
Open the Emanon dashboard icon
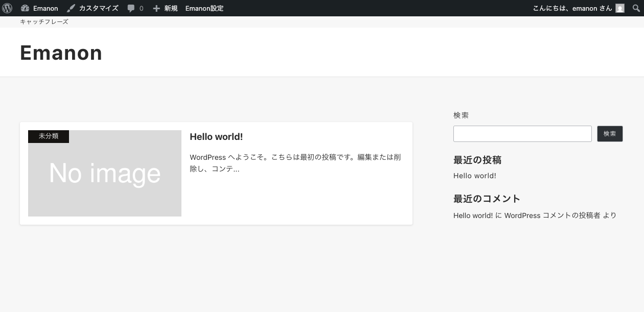(25, 8)
